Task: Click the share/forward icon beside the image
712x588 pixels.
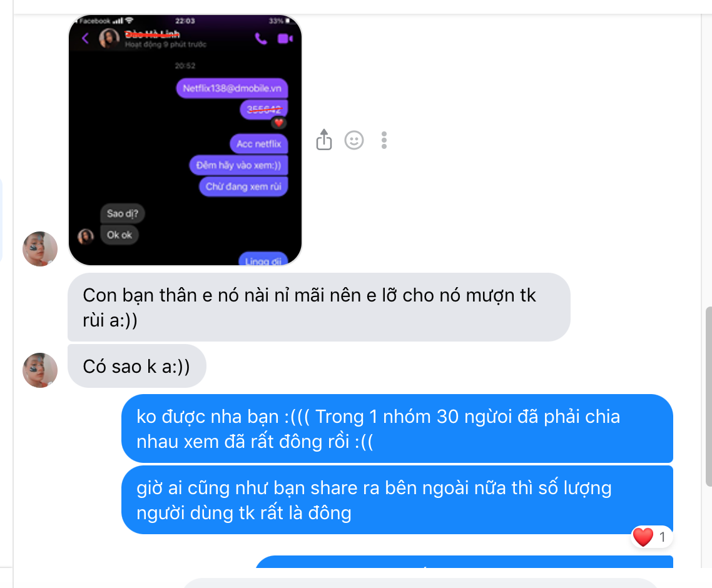Action: (323, 140)
